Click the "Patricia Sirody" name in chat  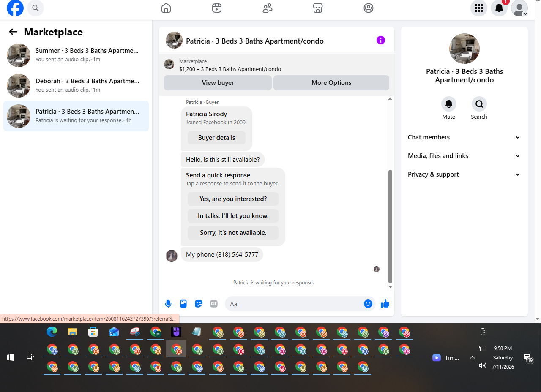207,114
